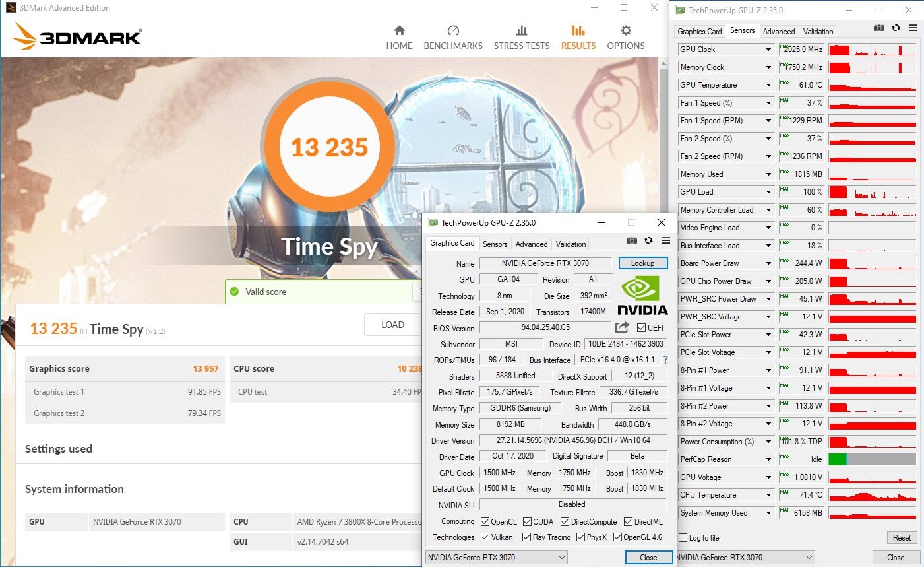This screenshot has width=924, height=567.
Task: Toggle the UEFI checkbox
Action: point(641,327)
